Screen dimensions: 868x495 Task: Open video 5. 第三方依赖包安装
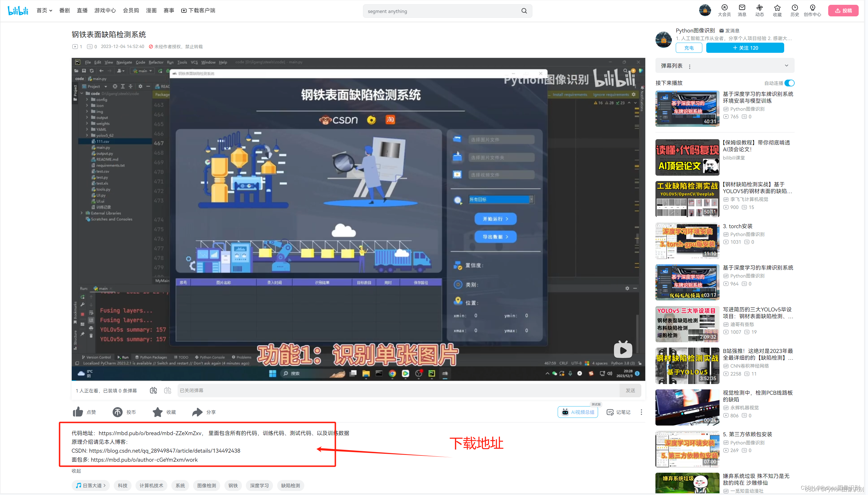click(747, 434)
